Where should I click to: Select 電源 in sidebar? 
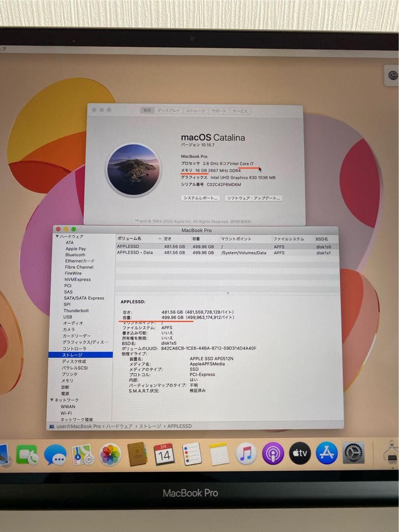click(x=65, y=394)
